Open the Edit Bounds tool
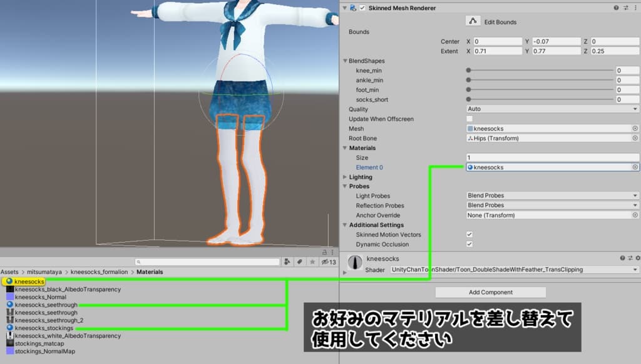Image resolution: width=641 pixels, height=364 pixels. click(x=474, y=22)
